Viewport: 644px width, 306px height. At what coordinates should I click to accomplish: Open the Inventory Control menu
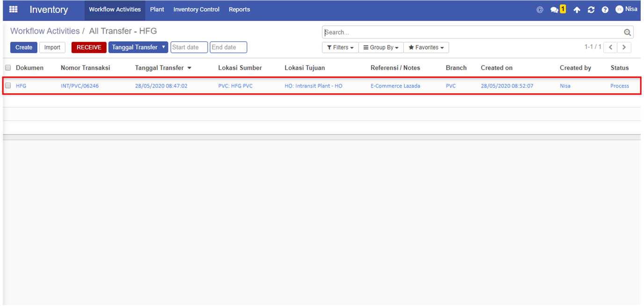(196, 9)
